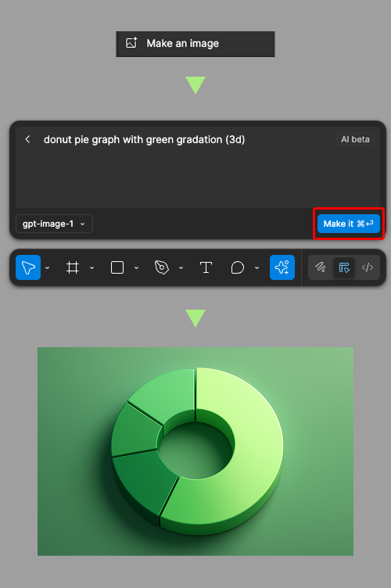Click the donut pie graph prompt text
The width and height of the screenshot is (391, 588).
(145, 139)
